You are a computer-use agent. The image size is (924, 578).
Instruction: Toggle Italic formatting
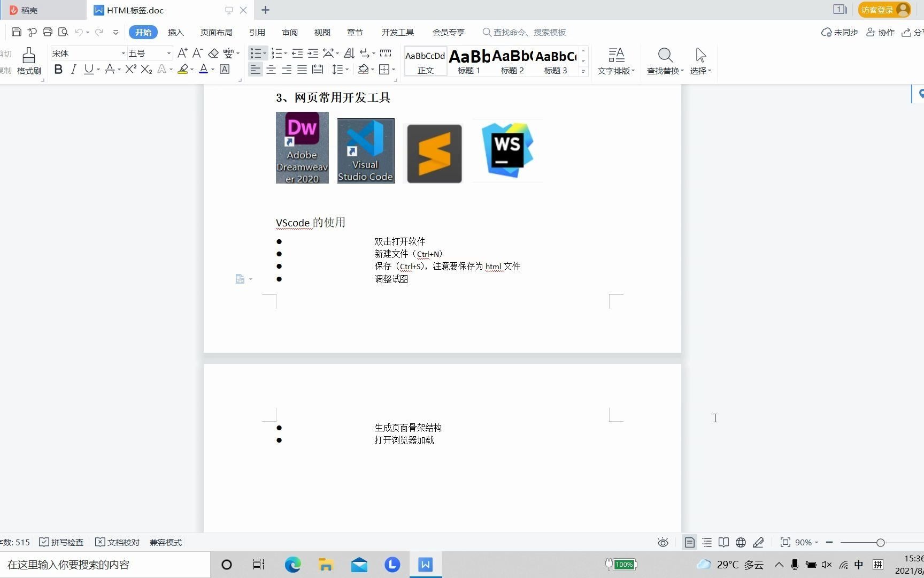[73, 69]
